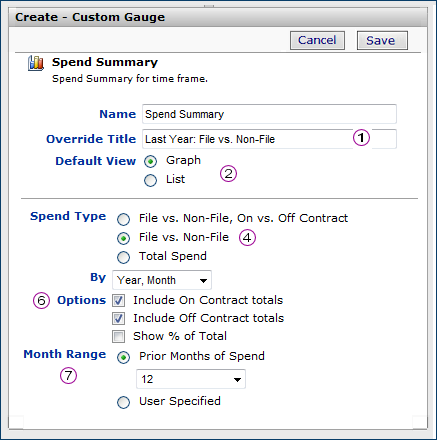Edit the Override Title field
Screen dimensions: 437x440
pos(269,139)
